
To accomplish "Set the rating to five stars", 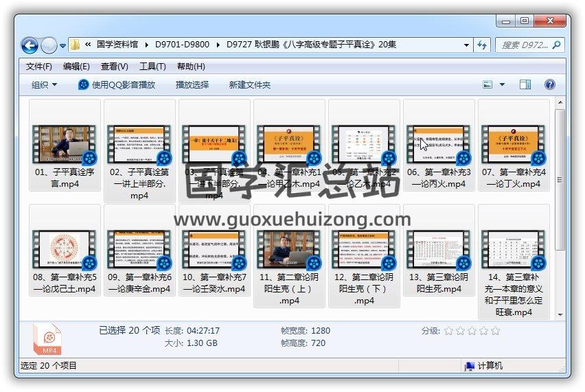I will 495,331.
